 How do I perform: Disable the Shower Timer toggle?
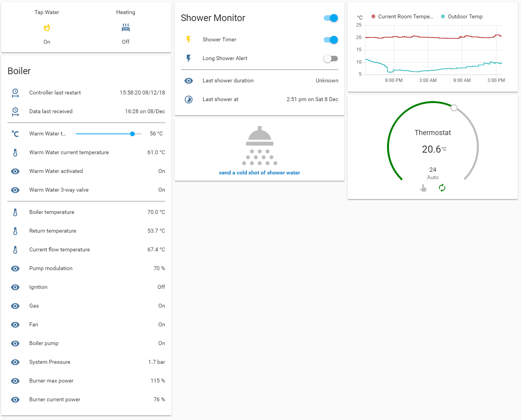(x=330, y=40)
